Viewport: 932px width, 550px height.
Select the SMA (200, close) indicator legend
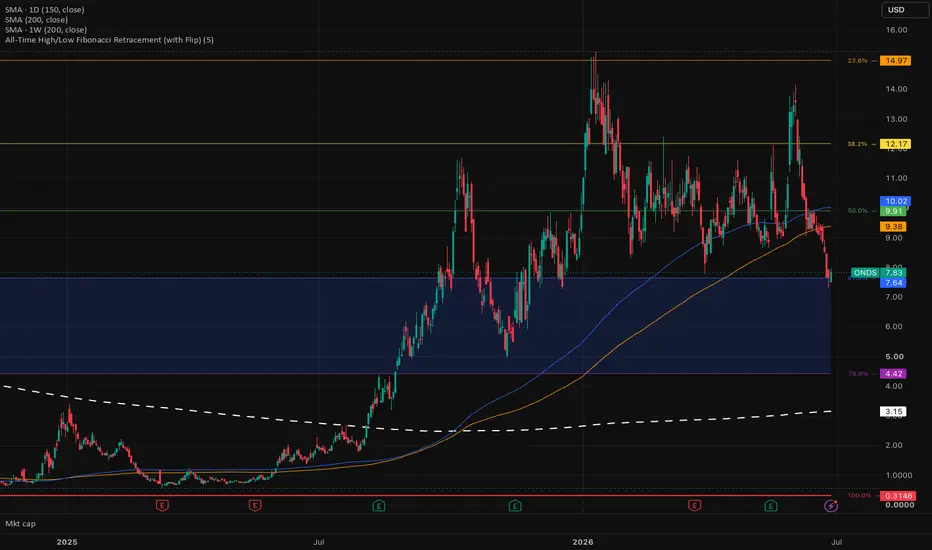36,20
